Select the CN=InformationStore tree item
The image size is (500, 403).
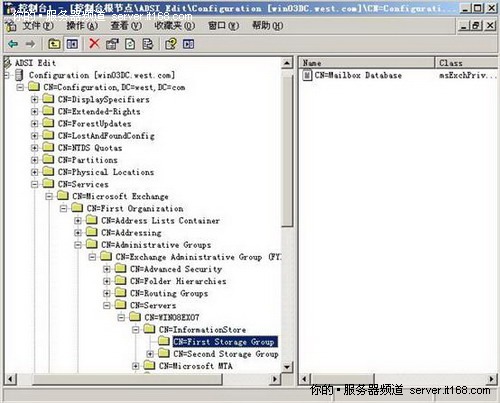coord(202,330)
